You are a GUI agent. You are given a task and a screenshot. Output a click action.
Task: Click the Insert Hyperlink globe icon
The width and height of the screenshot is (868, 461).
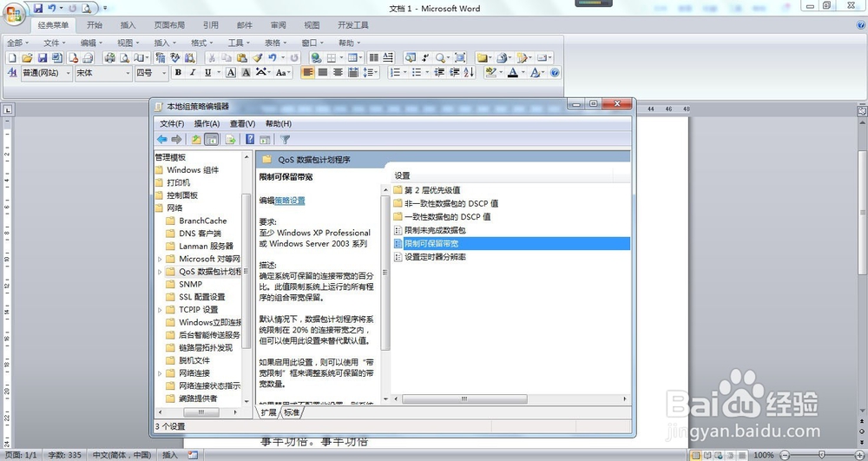[316, 57]
